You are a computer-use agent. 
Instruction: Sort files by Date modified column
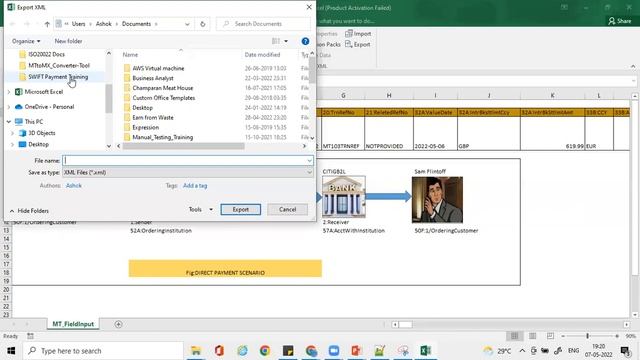coord(262,54)
